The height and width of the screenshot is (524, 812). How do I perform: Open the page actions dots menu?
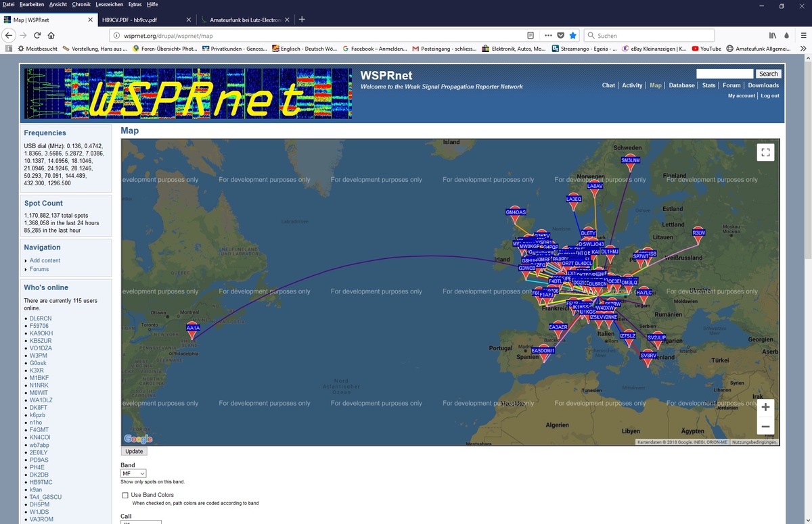coord(547,35)
